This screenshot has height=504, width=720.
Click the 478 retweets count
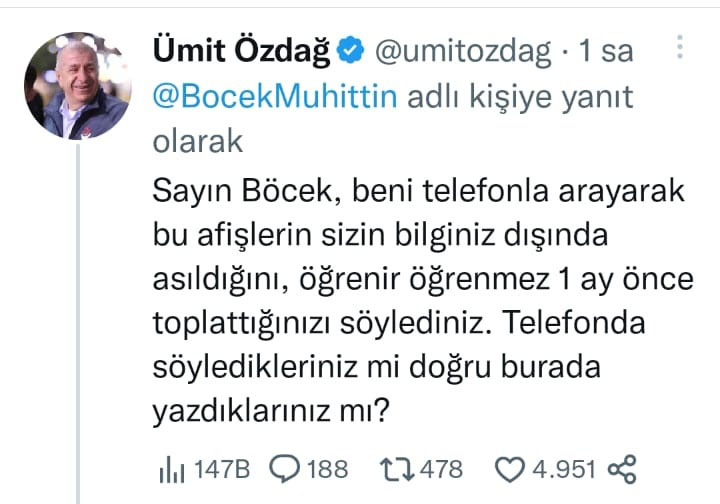442,468
